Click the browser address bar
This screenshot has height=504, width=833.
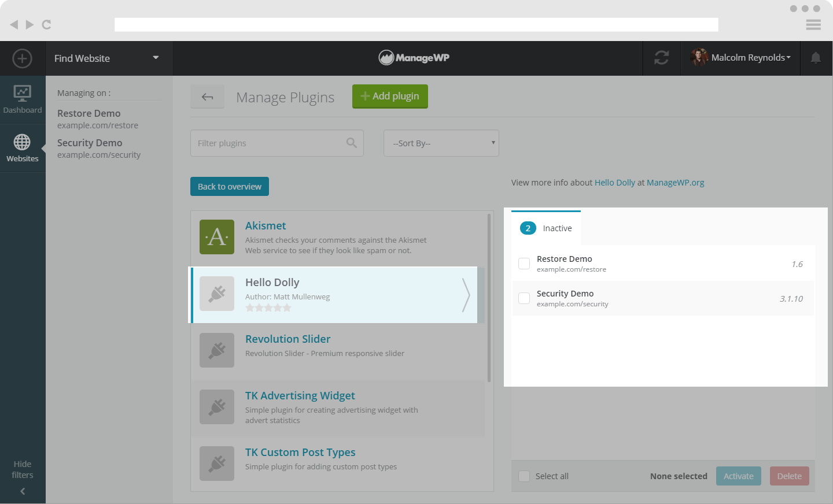coord(417,24)
